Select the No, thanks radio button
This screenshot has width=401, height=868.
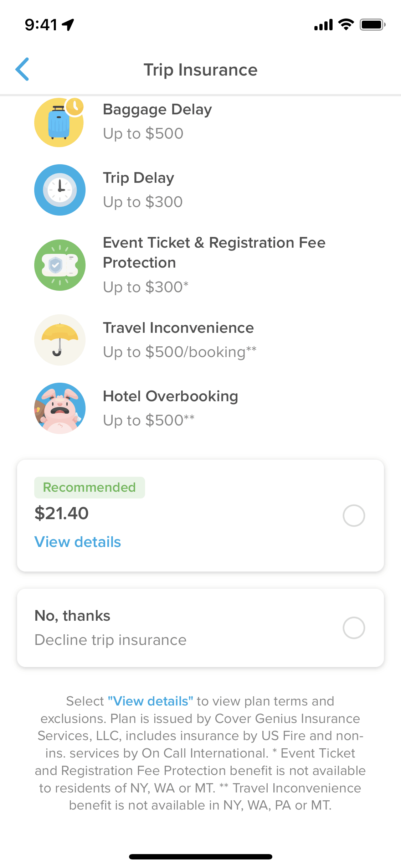(x=354, y=628)
